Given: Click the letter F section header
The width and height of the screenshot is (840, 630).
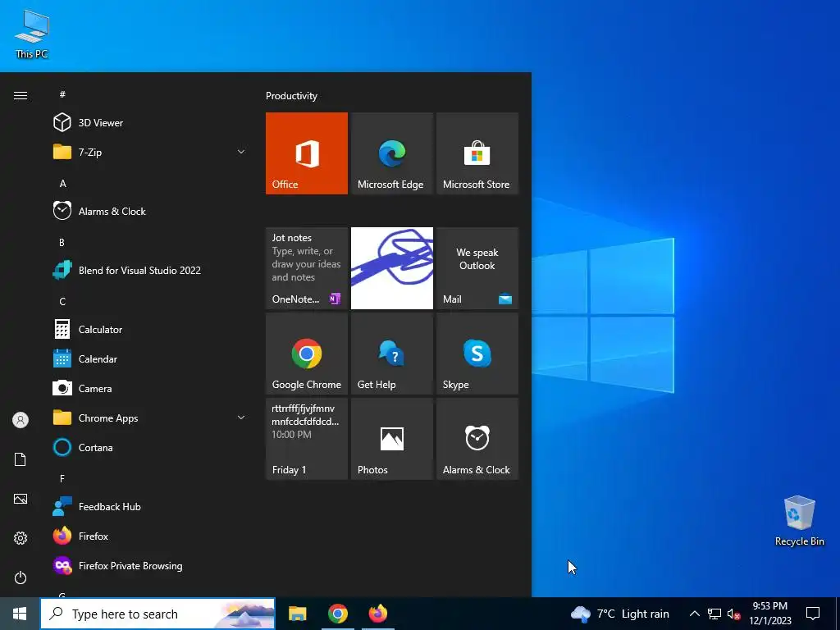Looking at the screenshot, I should click(62, 478).
